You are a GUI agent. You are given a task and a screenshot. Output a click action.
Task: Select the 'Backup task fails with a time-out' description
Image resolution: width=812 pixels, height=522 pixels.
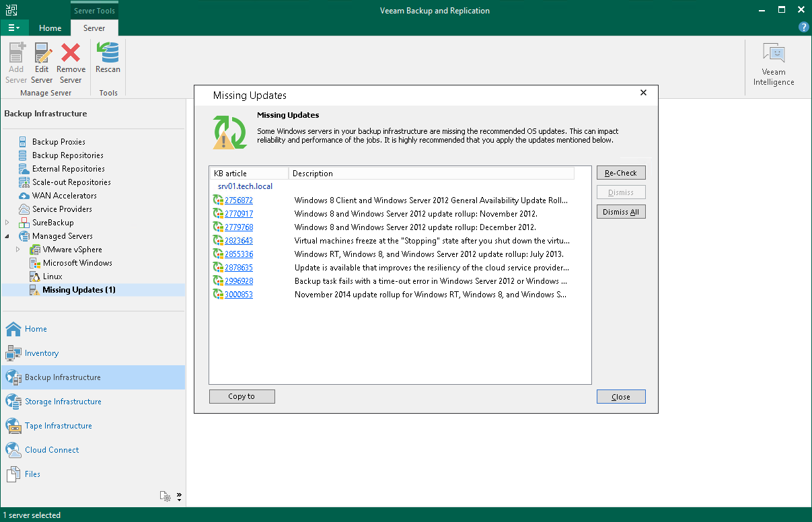(431, 281)
